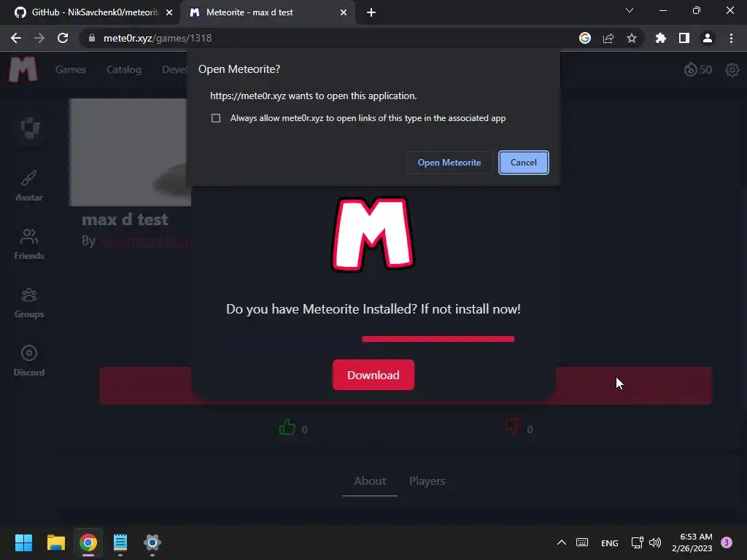The image size is (747, 560).
Task: Open the tab search chevron in the title bar
Action: click(x=630, y=10)
